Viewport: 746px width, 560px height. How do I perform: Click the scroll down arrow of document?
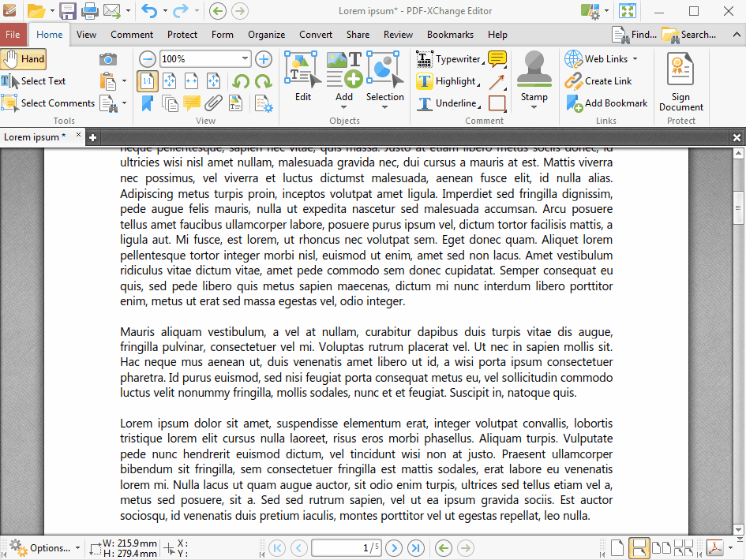(738, 529)
